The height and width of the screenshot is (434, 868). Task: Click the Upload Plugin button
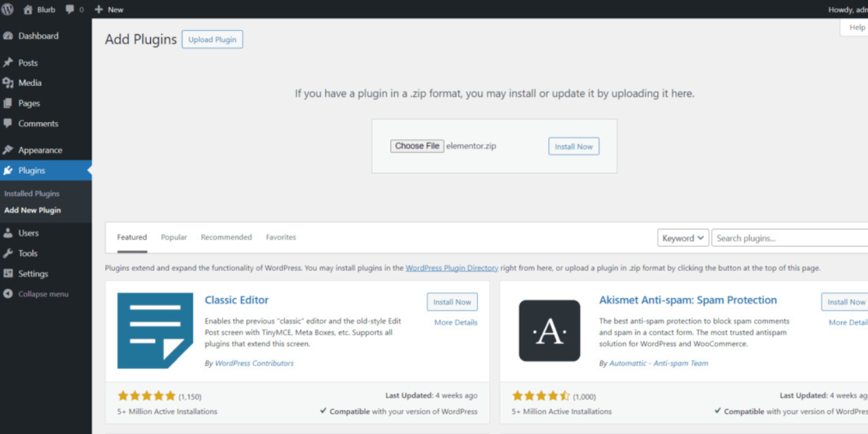pos(212,40)
